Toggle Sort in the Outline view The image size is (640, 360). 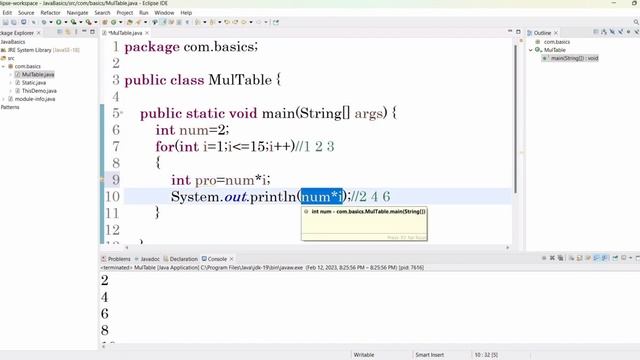pos(604,32)
